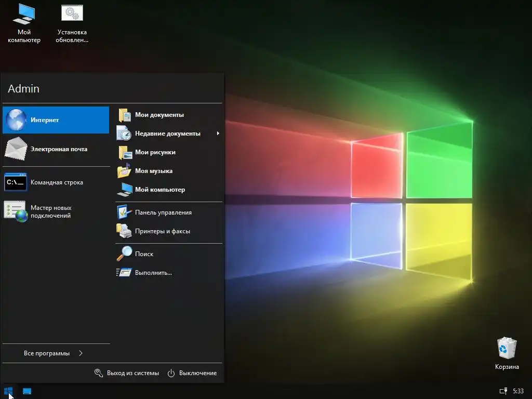Image resolution: width=532 pixels, height=399 pixels.
Task: Select the Мои документы label
Action: pos(159,115)
